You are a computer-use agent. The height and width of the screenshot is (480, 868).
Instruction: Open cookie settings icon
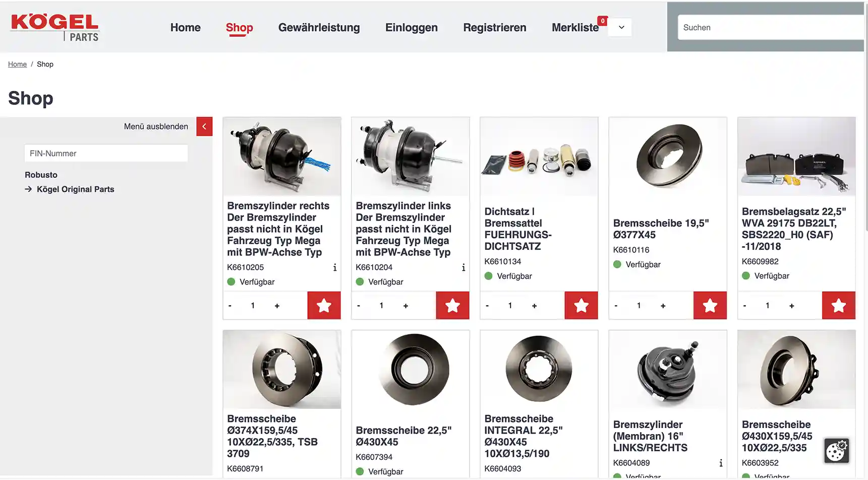coord(836,450)
